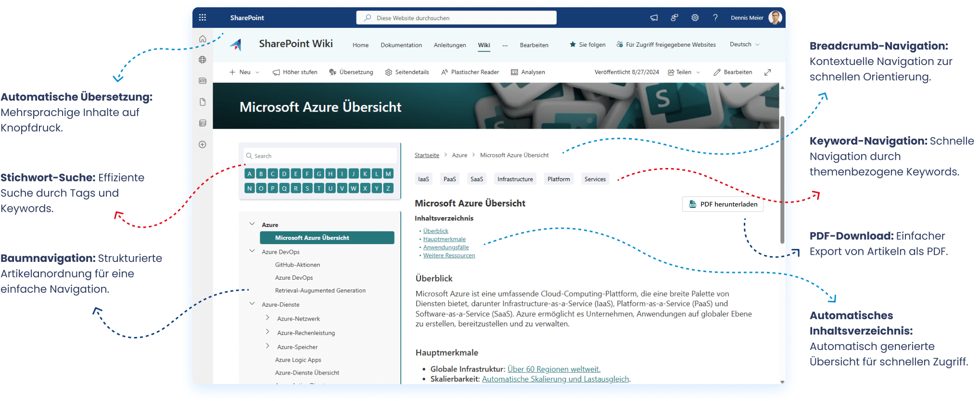980x401 pixels.
Task: Open the Übersetzung command
Action: point(351,72)
